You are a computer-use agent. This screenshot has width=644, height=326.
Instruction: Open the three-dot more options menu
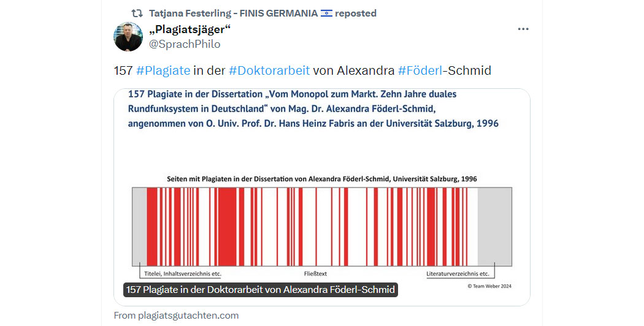[x=523, y=29]
